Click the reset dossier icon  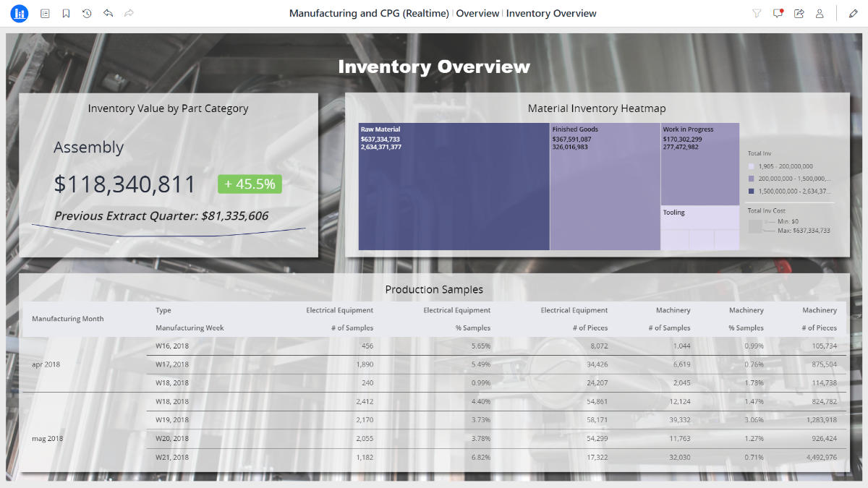pos(87,13)
